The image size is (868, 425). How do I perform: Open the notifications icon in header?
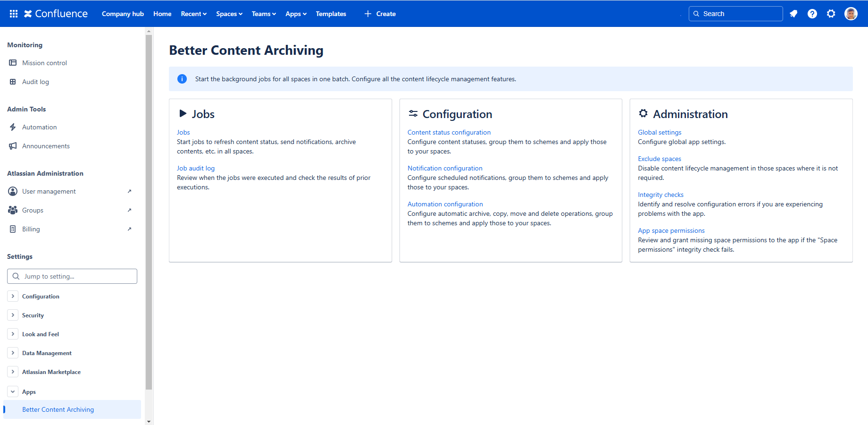pos(793,14)
